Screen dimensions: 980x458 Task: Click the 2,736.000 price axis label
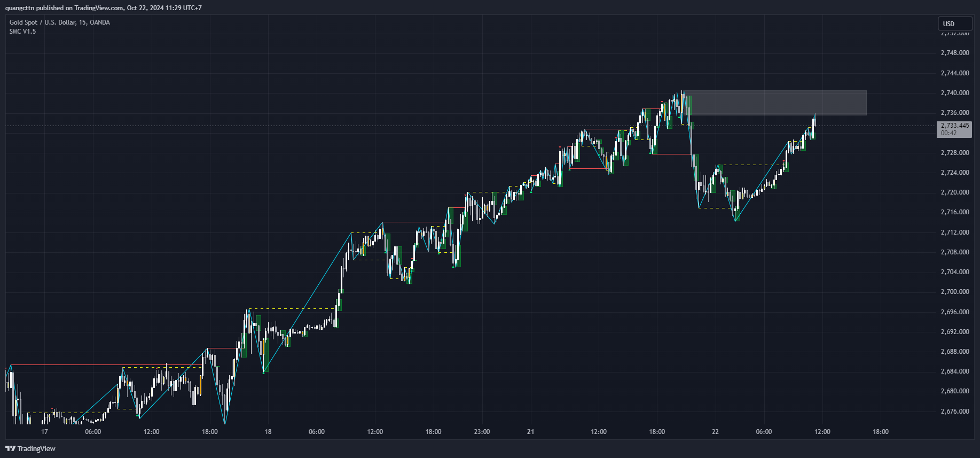pyautogui.click(x=955, y=113)
